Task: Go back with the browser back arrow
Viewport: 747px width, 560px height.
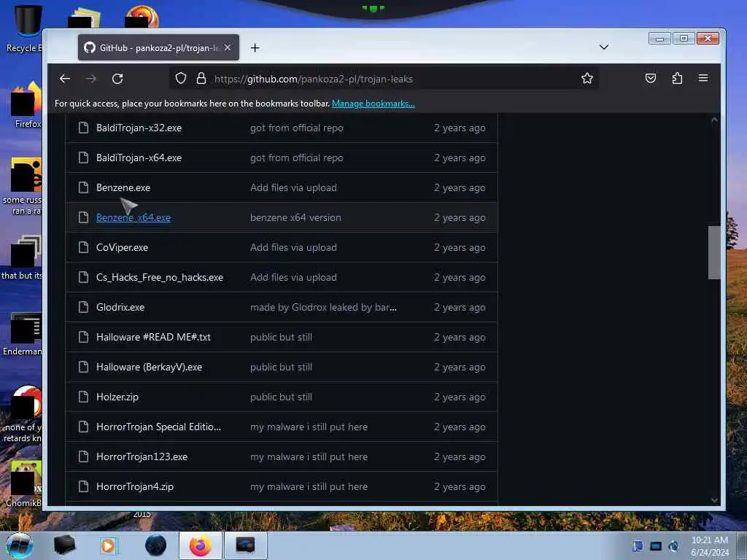Action: pos(65,79)
